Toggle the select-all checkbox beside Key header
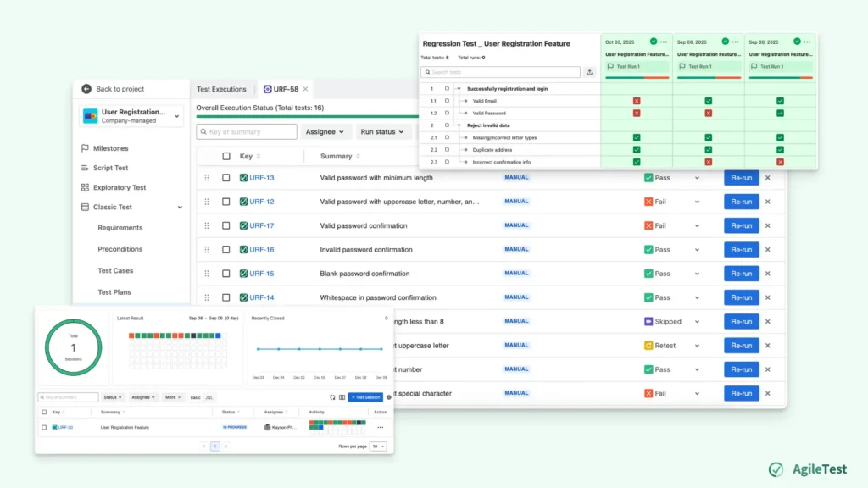868x488 pixels. pos(225,156)
